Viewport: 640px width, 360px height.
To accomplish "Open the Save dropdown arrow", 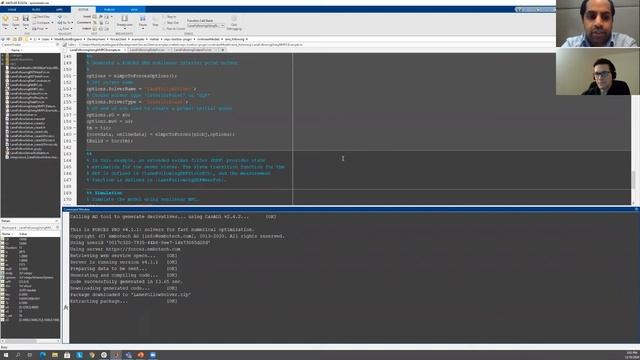I will [26, 29].
